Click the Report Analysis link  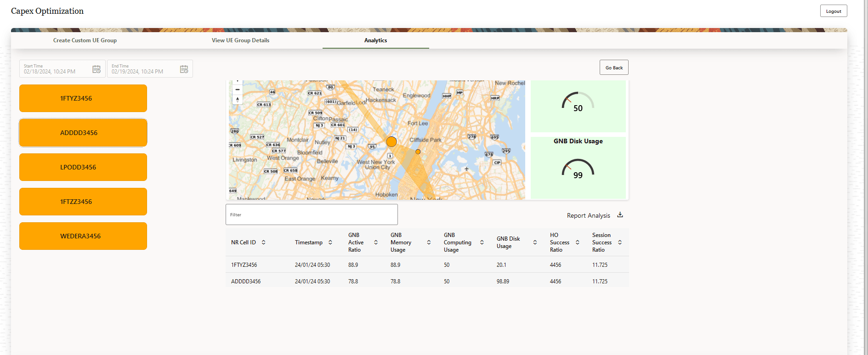coord(589,215)
